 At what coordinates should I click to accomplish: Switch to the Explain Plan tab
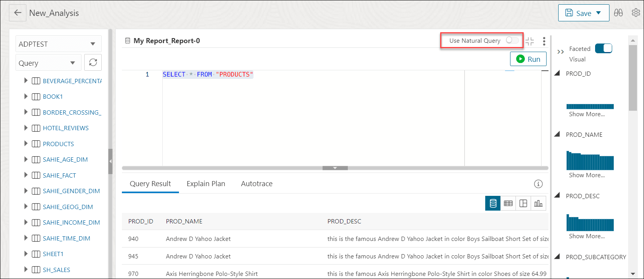coord(206,184)
